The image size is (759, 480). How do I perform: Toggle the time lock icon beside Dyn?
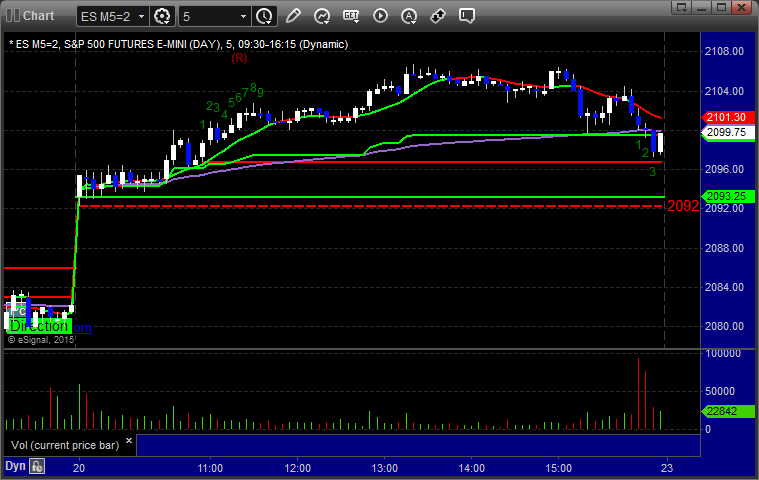click(37, 466)
